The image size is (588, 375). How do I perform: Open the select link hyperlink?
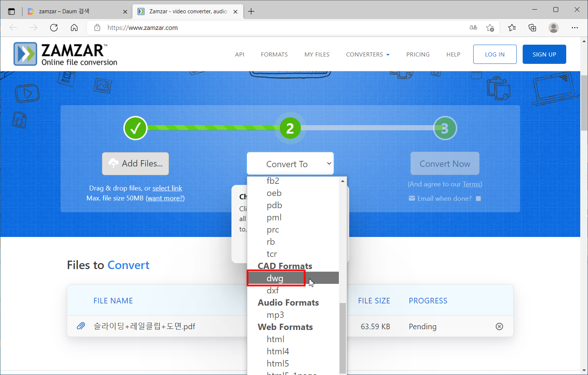pyautogui.click(x=167, y=188)
